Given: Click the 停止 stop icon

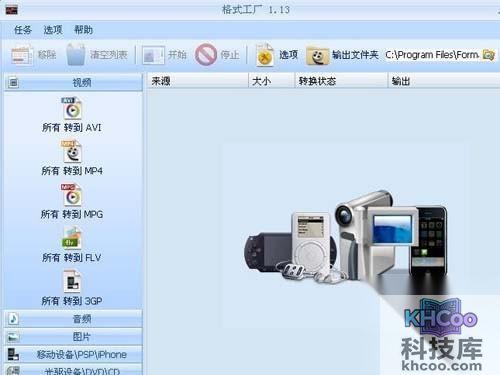Looking at the screenshot, I should 206,54.
